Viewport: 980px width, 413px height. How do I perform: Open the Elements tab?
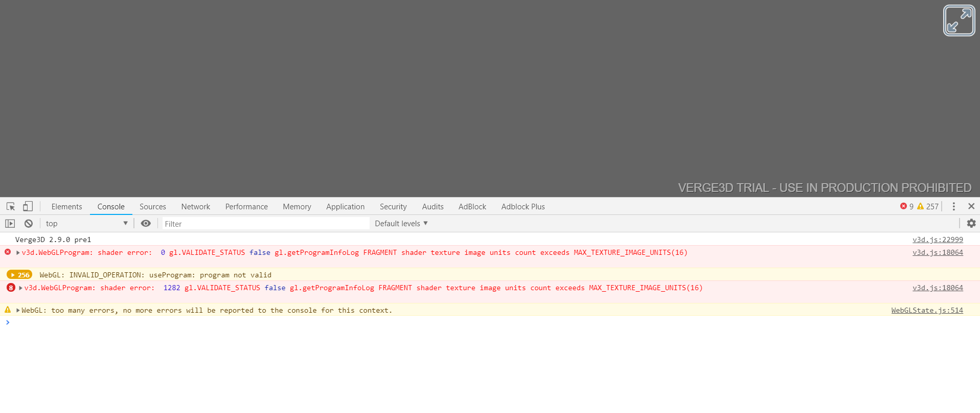[66, 207]
